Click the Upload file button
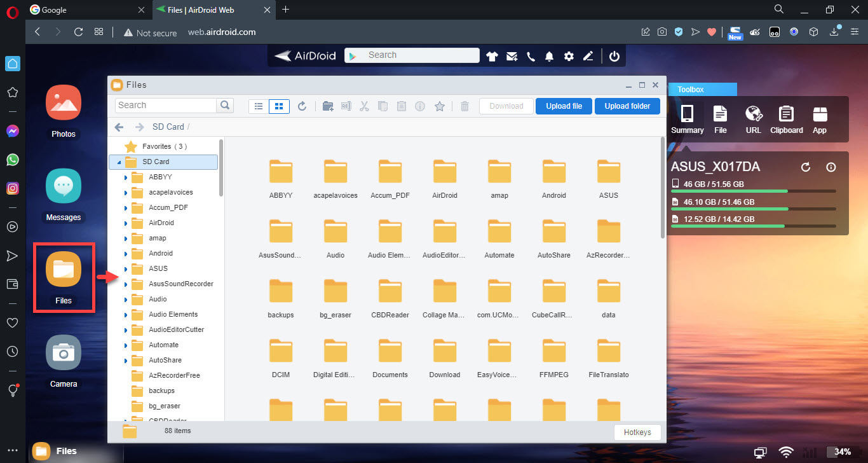This screenshot has width=868, height=463. point(564,106)
